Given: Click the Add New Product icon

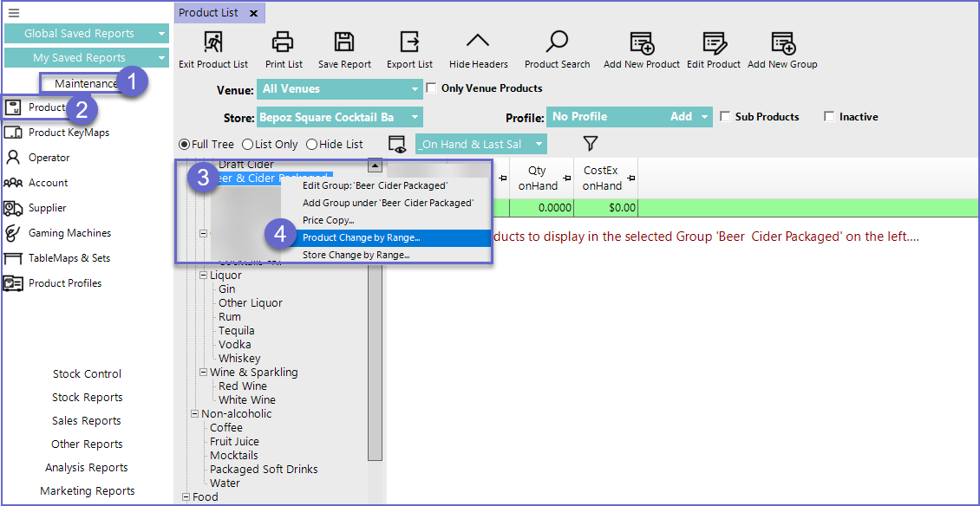Looking at the screenshot, I should pyautogui.click(x=642, y=42).
